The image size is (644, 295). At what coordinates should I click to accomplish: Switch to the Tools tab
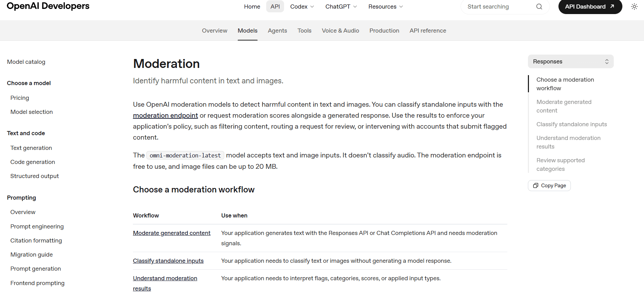(304, 31)
